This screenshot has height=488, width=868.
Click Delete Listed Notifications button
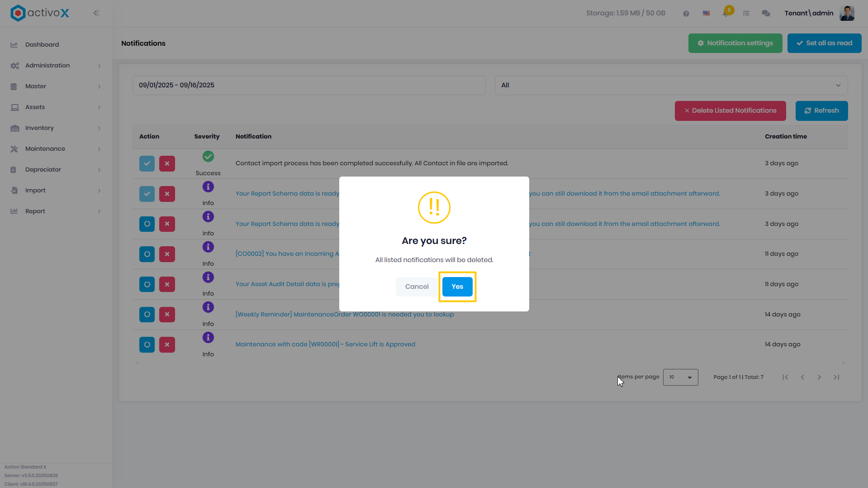pyautogui.click(x=730, y=110)
